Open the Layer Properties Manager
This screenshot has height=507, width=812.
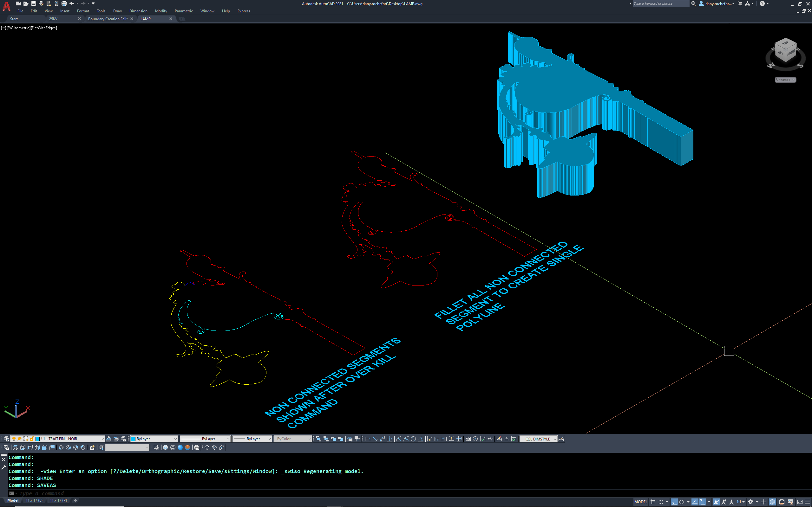[6, 439]
